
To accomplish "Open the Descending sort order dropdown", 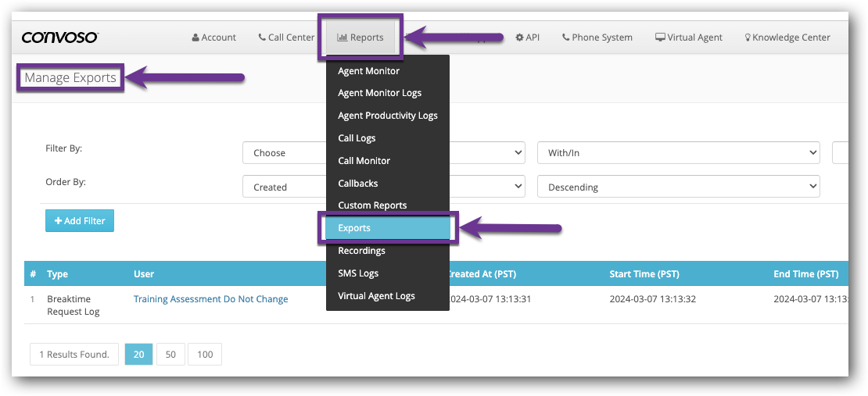I will click(678, 187).
